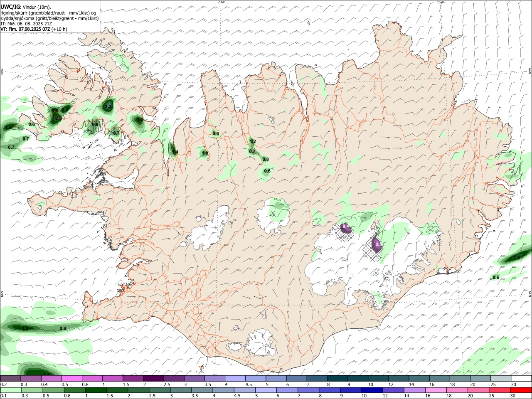Click the '20W' longitude label at top
The image size is (532, 399).
pyautogui.click(x=221, y=2)
